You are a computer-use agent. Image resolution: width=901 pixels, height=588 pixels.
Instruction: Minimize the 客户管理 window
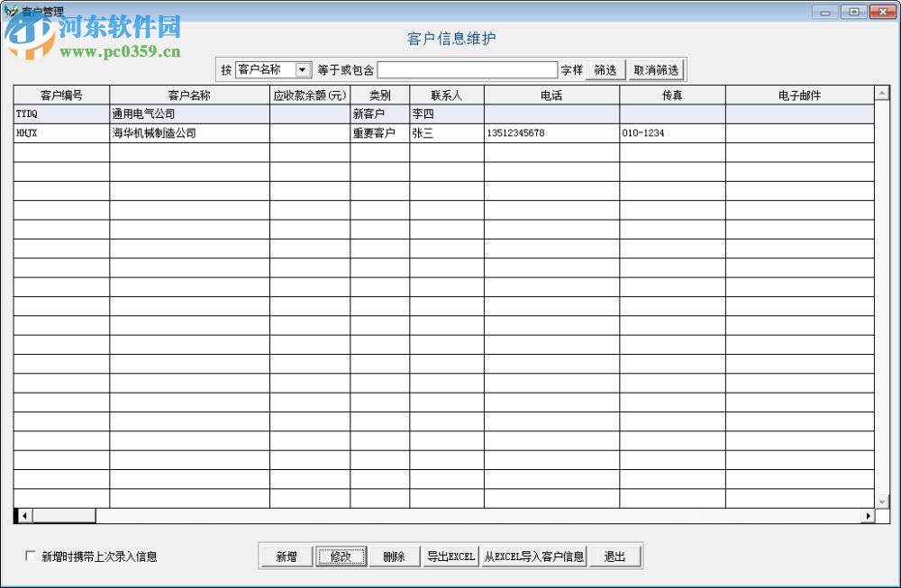[x=825, y=12]
